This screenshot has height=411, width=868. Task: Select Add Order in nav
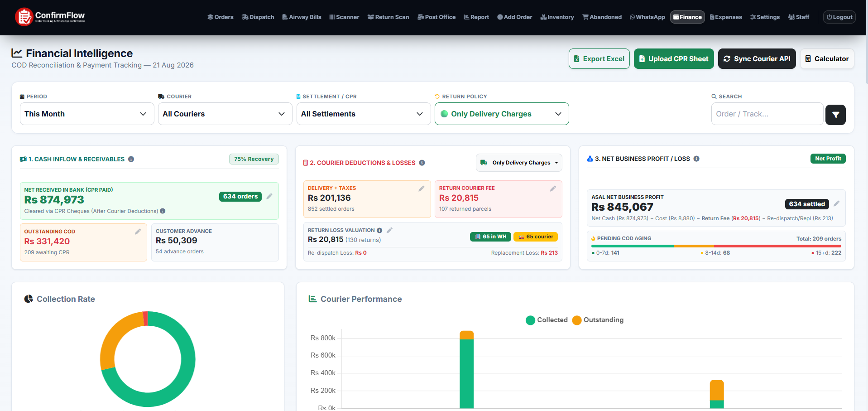pyautogui.click(x=515, y=17)
